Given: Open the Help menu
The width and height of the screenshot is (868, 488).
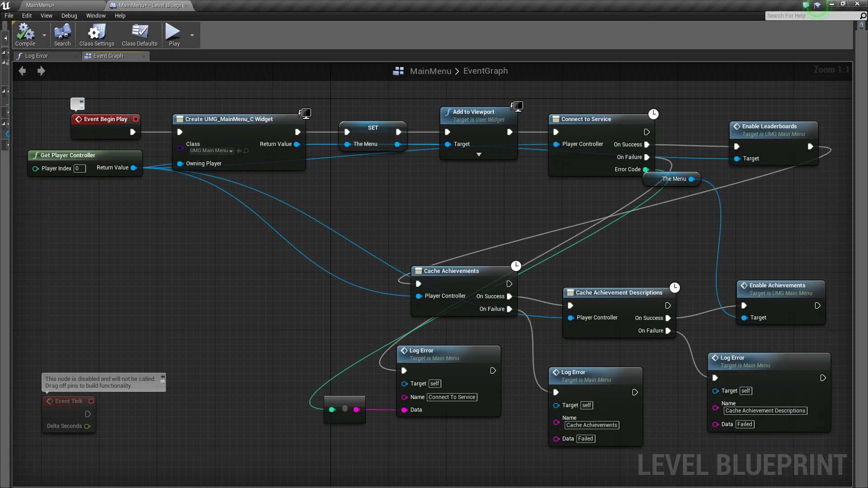Looking at the screenshot, I should pos(120,15).
